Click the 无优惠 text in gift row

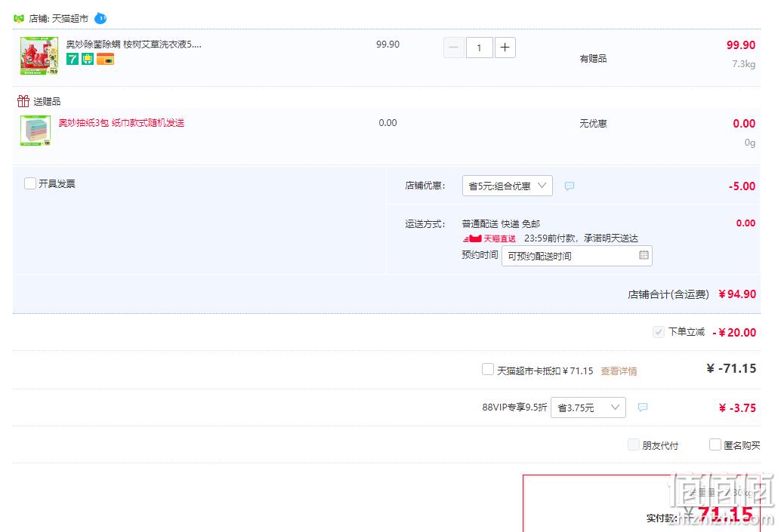593,124
